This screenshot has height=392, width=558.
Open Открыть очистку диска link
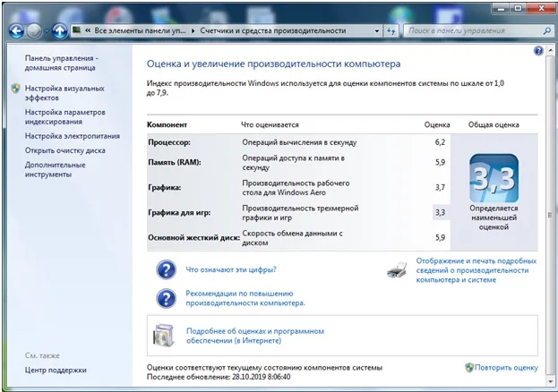(x=65, y=151)
